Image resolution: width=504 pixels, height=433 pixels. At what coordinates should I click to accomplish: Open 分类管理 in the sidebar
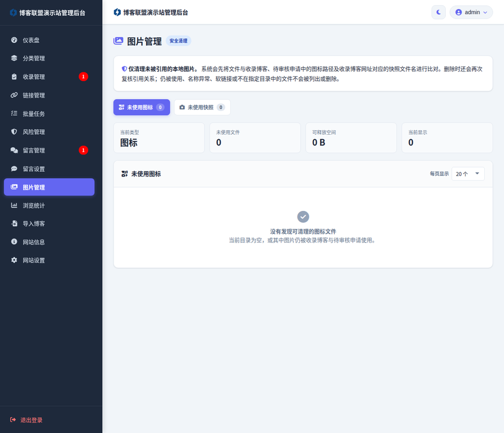[x=49, y=58]
